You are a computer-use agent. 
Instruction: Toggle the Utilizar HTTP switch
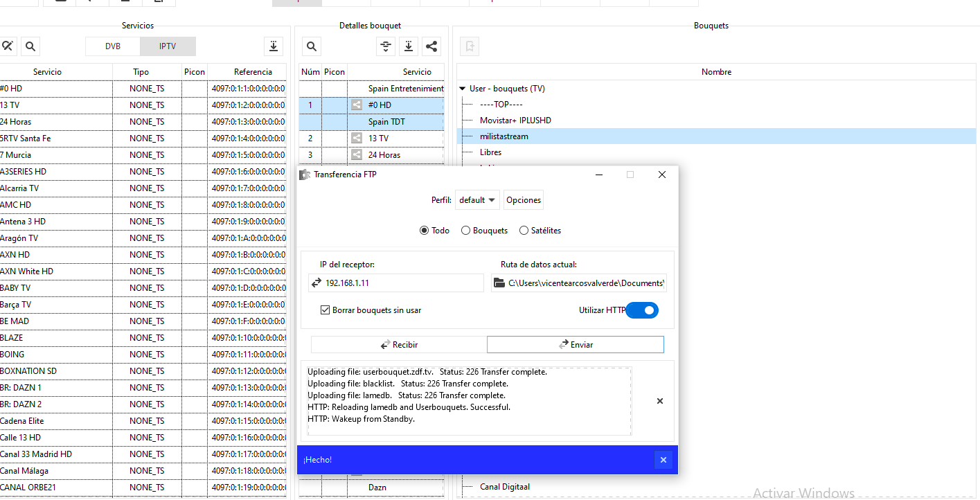pos(642,310)
